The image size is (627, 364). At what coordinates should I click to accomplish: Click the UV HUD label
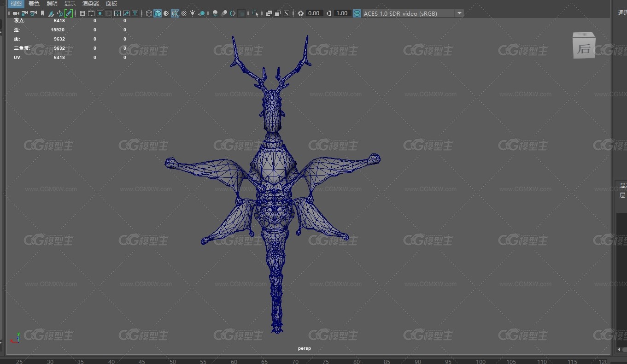pos(18,58)
